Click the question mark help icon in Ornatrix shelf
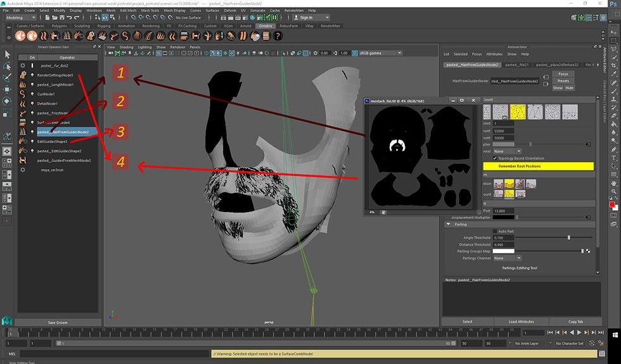Image resolution: width=621 pixels, height=364 pixels. point(278,36)
